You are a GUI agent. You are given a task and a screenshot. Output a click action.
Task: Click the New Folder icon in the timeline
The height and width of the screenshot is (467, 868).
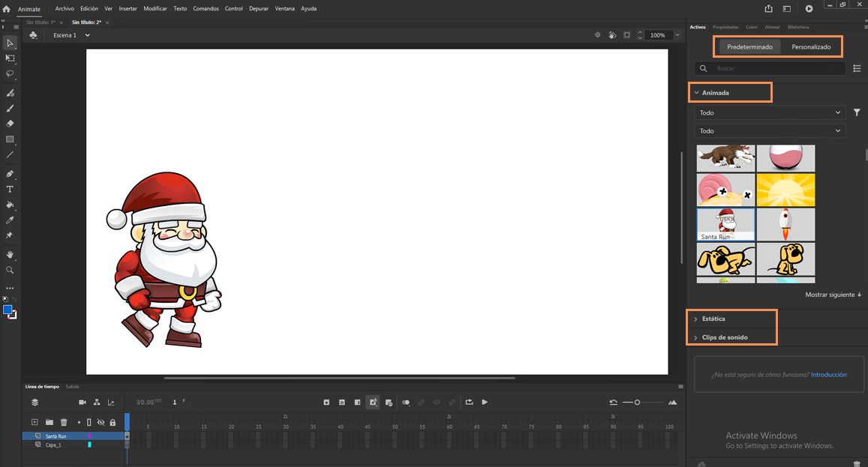(50, 422)
